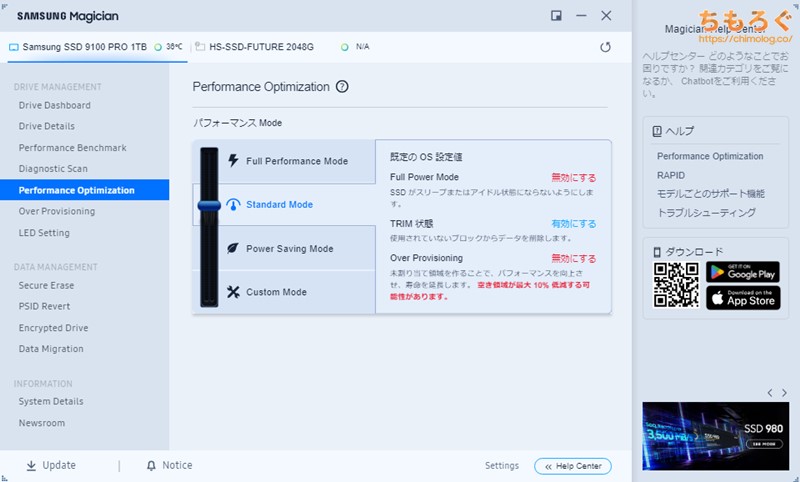Viewport: 800px width, 482px height.
Task: Open Drive Details
Action: pos(46,126)
